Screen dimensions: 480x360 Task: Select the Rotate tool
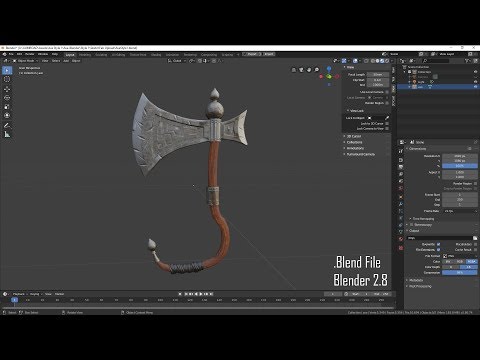(x=7, y=98)
